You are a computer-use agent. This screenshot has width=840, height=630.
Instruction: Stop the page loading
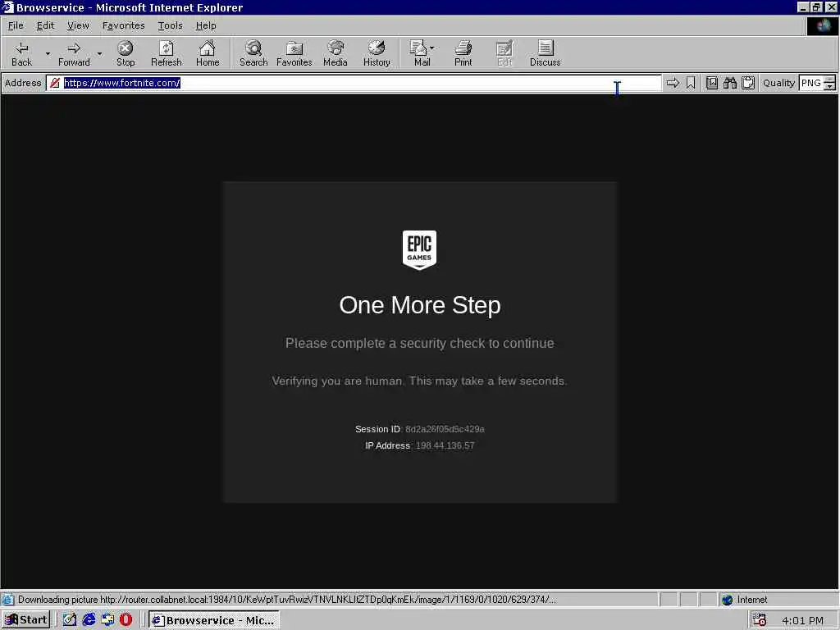tap(126, 53)
